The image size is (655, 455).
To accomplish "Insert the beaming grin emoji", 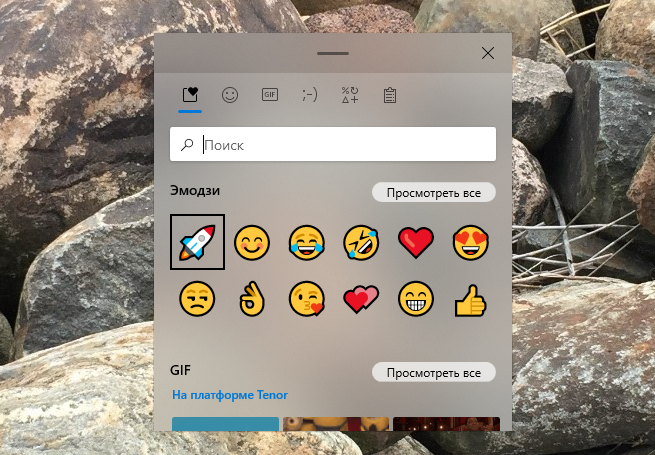I will pyautogui.click(x=416, y=299).
